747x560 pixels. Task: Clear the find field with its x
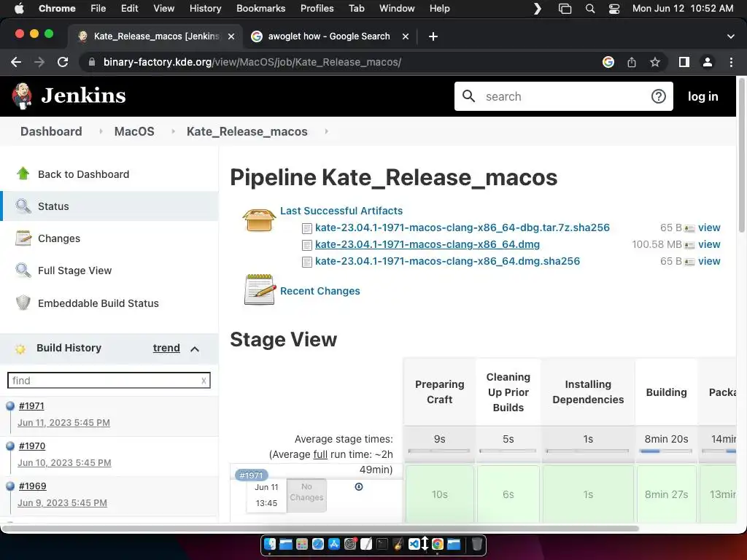[x=204, y=381]
